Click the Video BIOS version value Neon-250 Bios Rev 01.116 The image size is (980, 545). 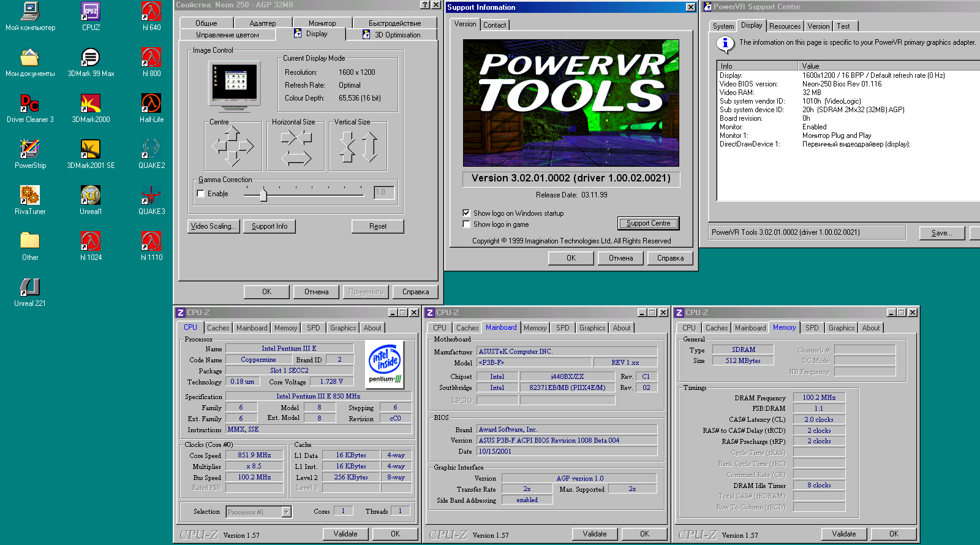tap(842, 84)
